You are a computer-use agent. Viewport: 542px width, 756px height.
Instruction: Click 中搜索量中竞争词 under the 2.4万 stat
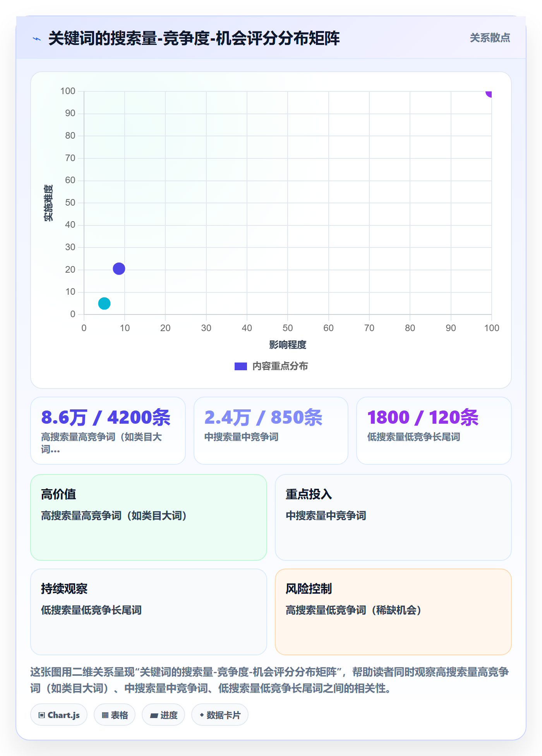[241, 437]
